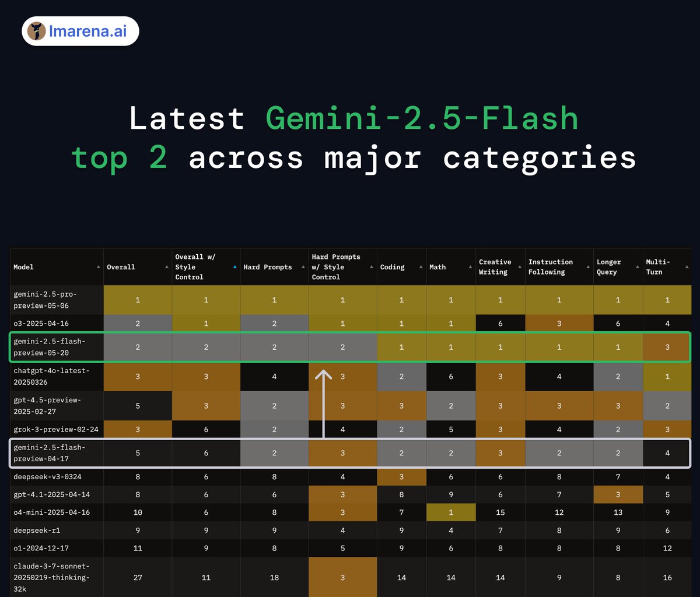
Task: Select gpt-4.5-preview-2025-02-27 model name
Action: [47, 406]
